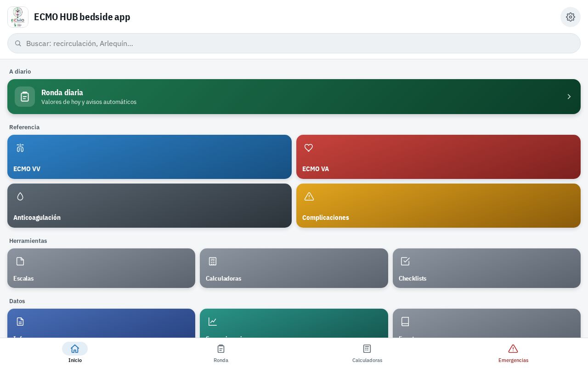Viewport: 588px width, 368px height.
Task: Click the droplet icon on Anticoagulación card
Action: click(x=20, y=196)
